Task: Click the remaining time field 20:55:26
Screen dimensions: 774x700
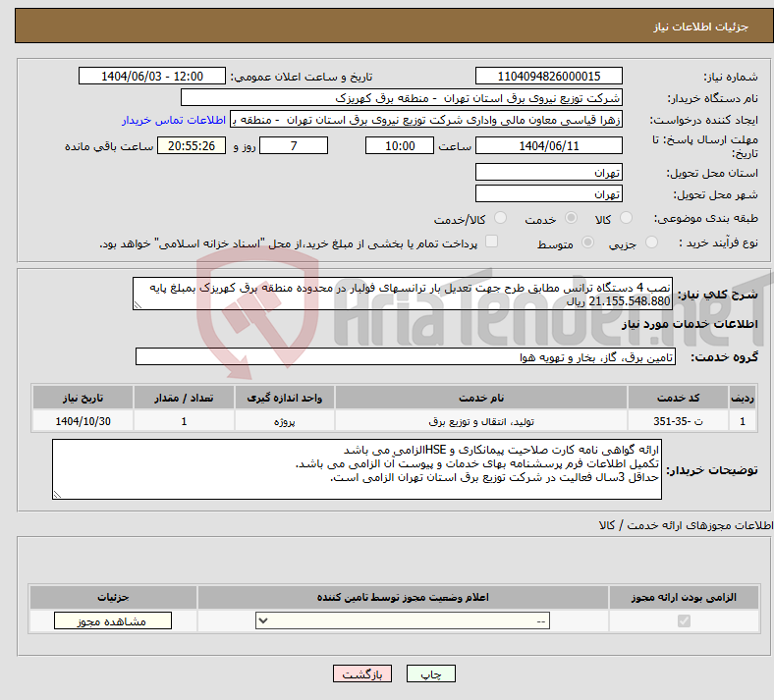Action: (x=192, y=145)
